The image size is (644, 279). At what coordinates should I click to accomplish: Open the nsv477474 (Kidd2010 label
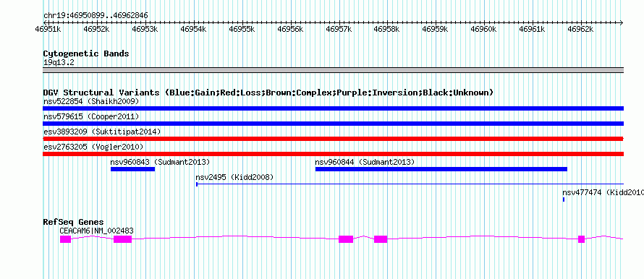pyautogui.click(x=603, y=192)
